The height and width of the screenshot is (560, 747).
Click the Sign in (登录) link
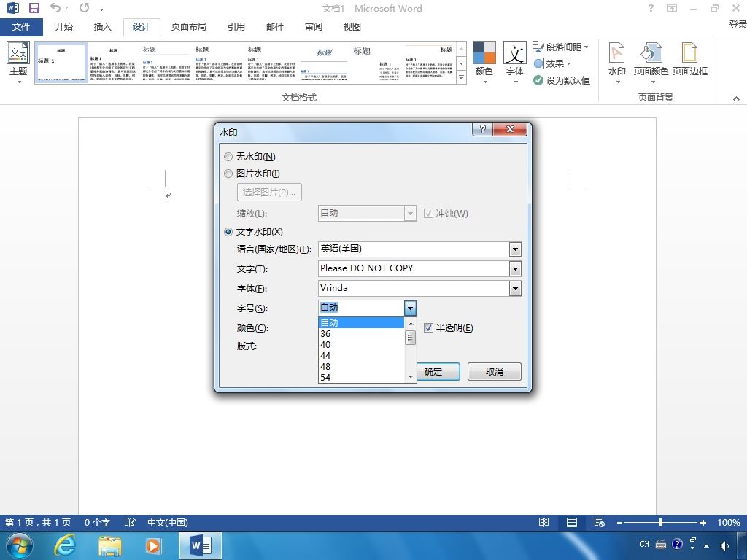pos(738,24)
